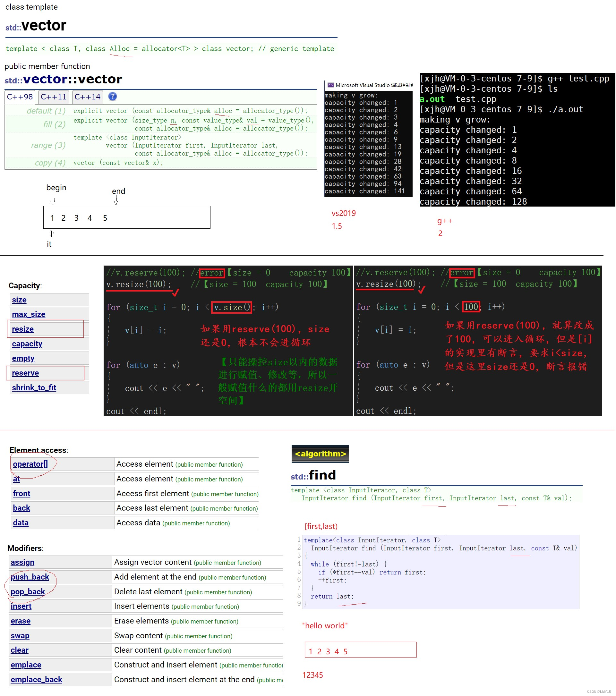The height and width of the screenshot is (696, 616).
Task: Click the std::vector::vector heading
Action: (63, 79)
